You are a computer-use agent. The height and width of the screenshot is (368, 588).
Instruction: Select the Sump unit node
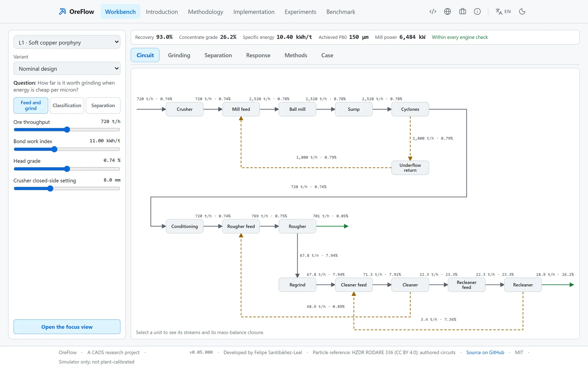coord(354,109)
